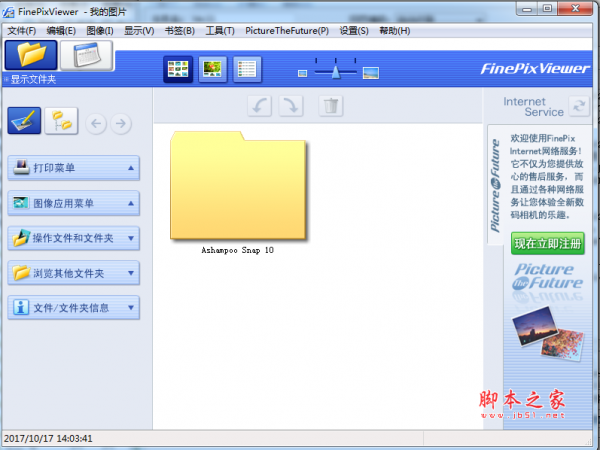
Task: Open the 书签(B) menu
Action: (179, 31)
